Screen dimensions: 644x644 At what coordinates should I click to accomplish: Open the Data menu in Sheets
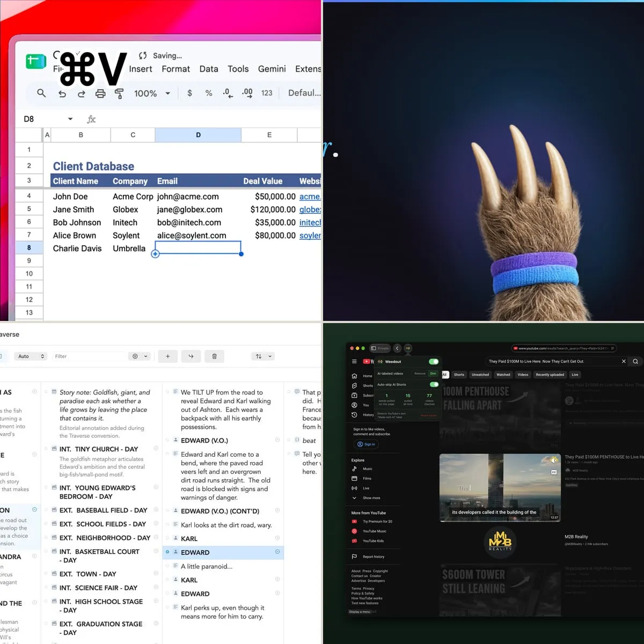pyautogui.click(x=209, y=69)
